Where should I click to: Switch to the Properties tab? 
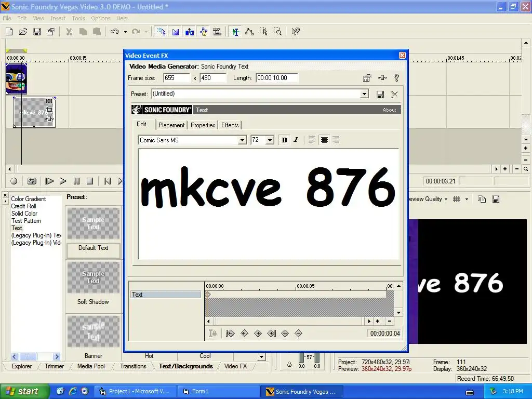tap(203, 125)
